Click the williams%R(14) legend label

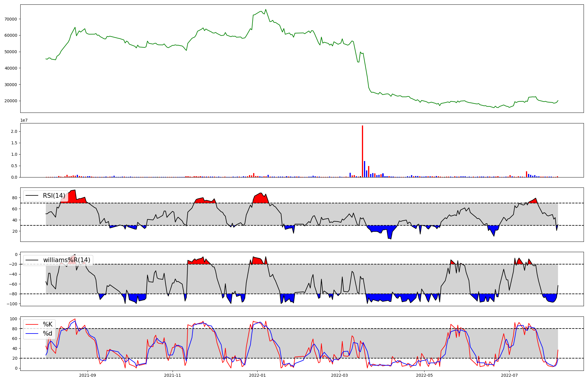pos(66,260)
